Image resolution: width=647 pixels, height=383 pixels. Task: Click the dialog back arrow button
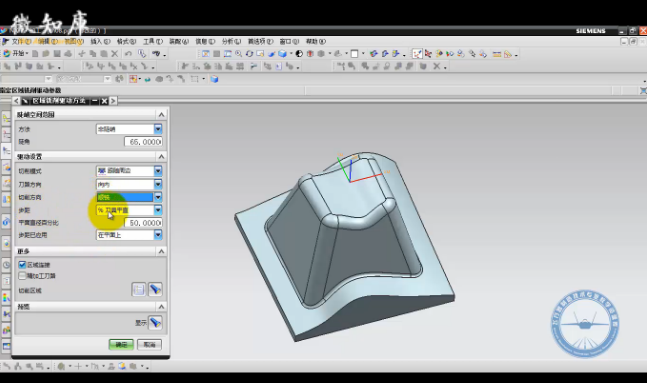(16, 101)
